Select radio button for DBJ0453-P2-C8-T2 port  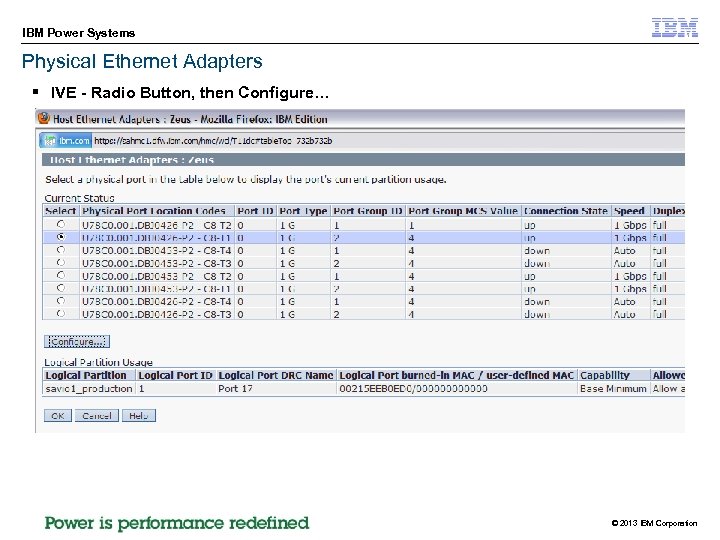pyautogui.click(x=61, y=276)
